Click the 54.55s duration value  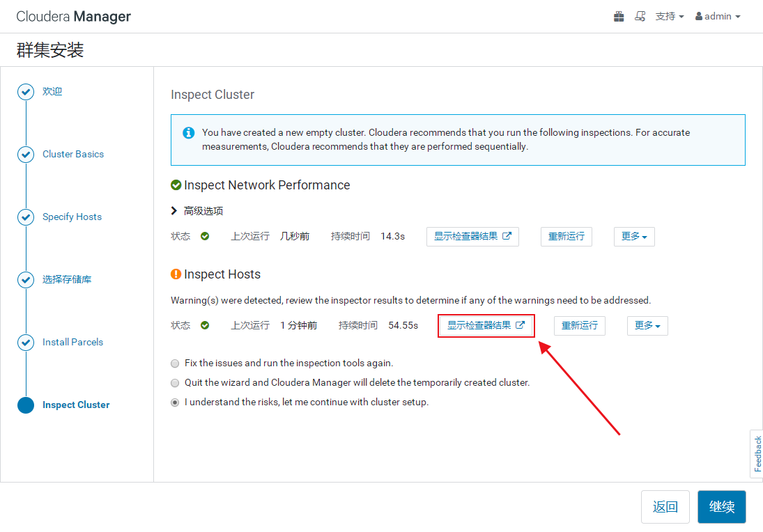coord(403,325)
